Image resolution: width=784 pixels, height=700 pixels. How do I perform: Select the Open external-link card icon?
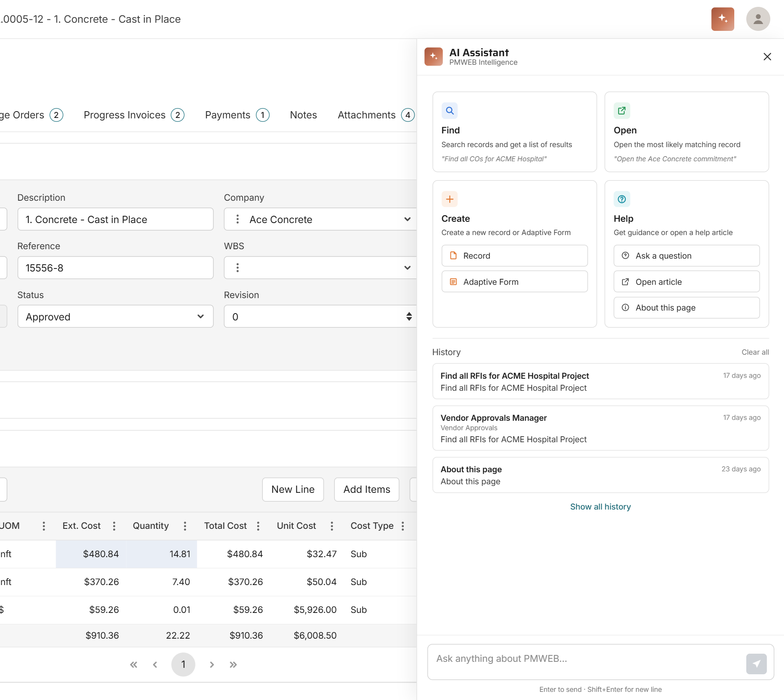pyautogui.click(x=622, y=111)
